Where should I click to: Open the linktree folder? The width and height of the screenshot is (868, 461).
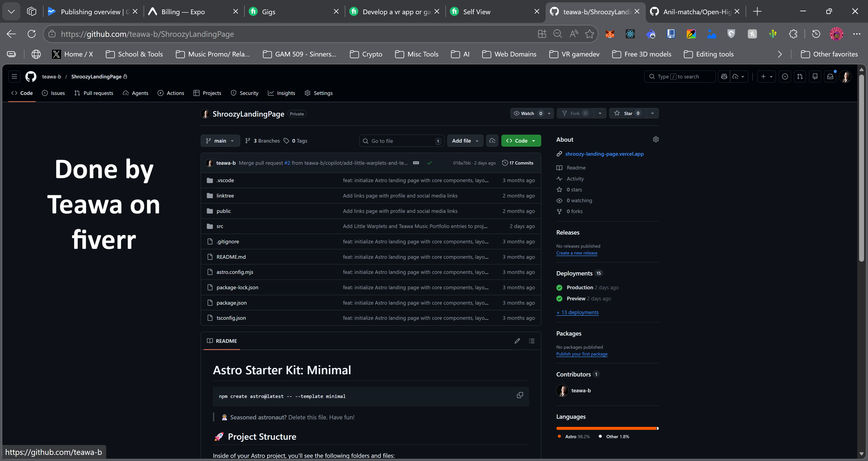225,195
